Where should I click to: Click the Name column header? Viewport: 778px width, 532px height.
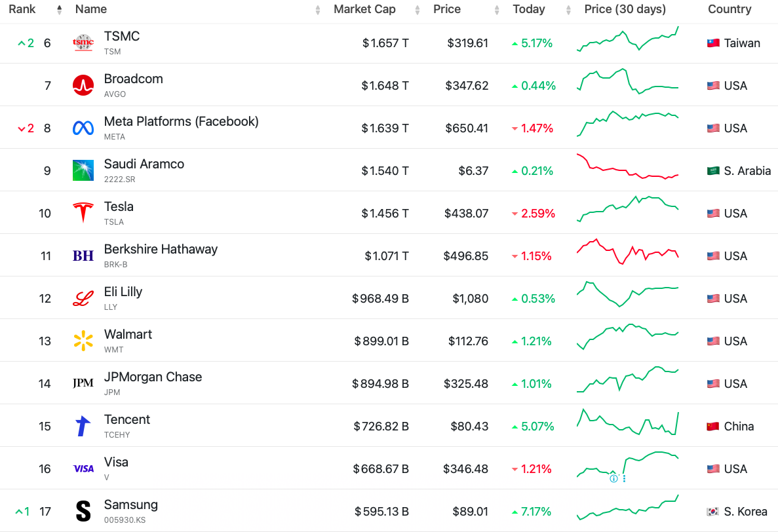click(x=91, y=9)
